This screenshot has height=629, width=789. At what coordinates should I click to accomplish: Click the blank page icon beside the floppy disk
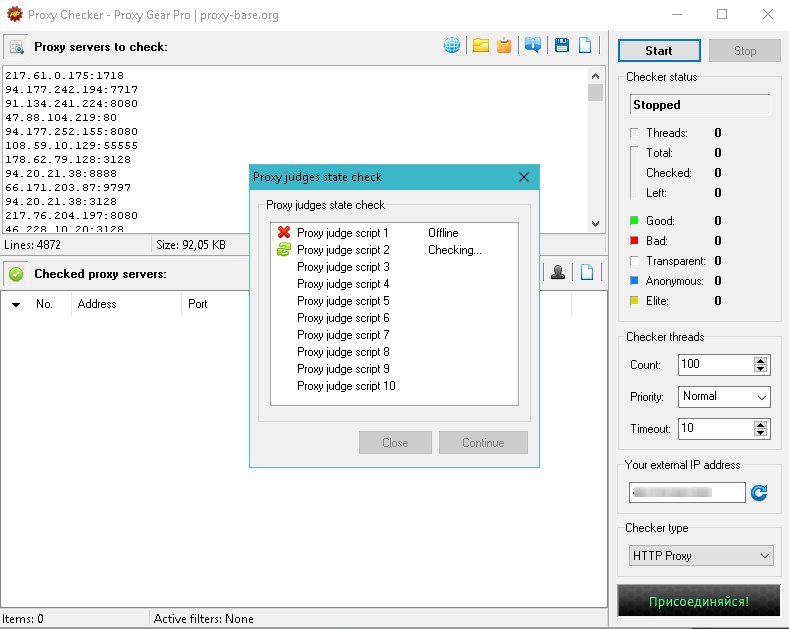[x=586, y=46]
